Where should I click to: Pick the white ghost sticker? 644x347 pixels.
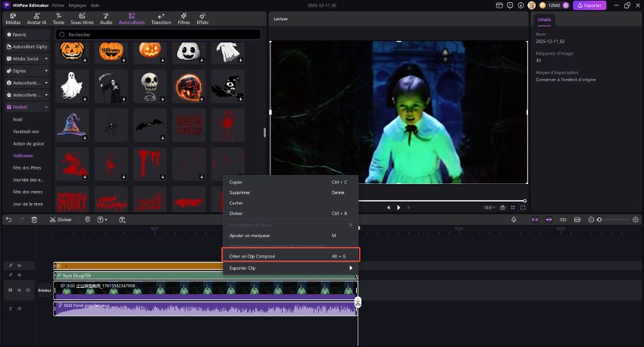[72, 86]
